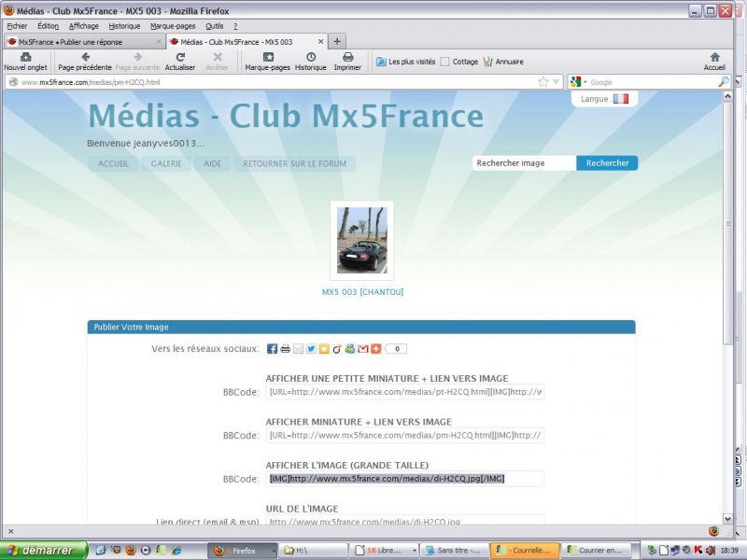Share the image on Facebook

272,349
